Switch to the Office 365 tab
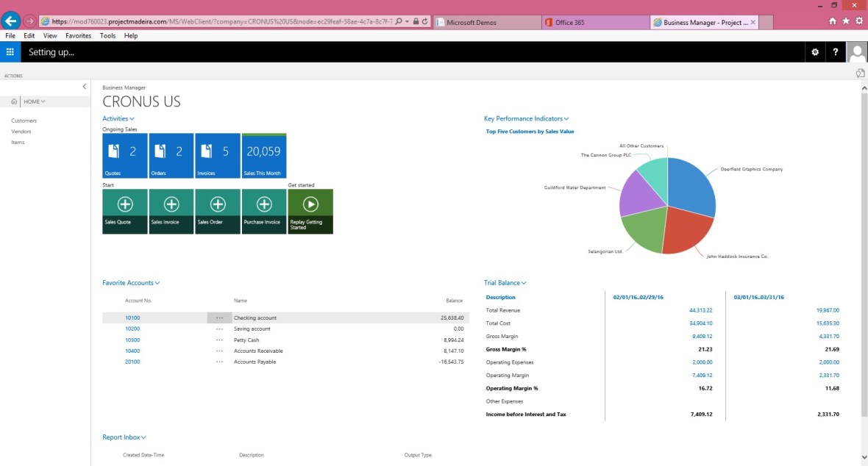The image size is (868, 466). pyautogui.click(x=594, y=23)
